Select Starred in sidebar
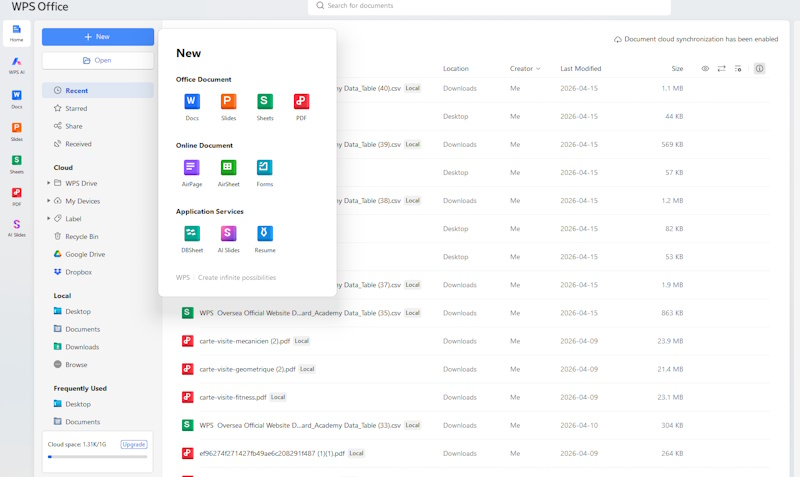Screen dimensions: 800x477 coord(97,108)
